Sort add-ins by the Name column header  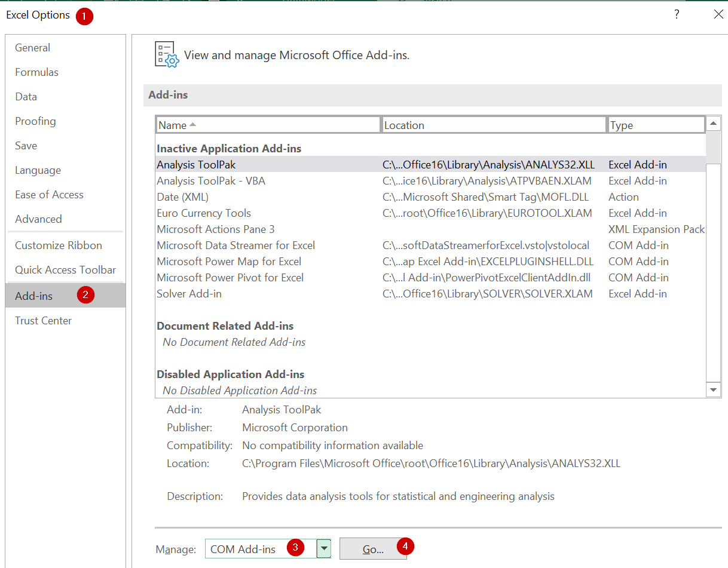click(x=267, y=125)
